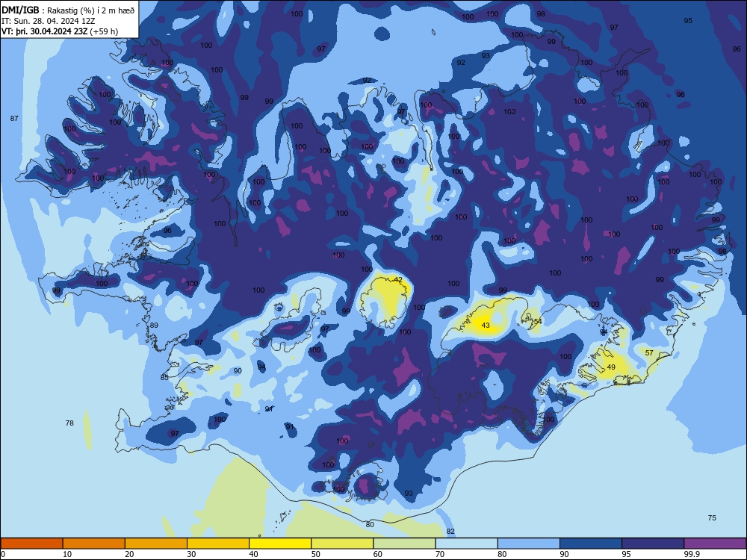Click the humidity value '49' on the map
This screenshot has height=560, width=747.
click(611, 367)
